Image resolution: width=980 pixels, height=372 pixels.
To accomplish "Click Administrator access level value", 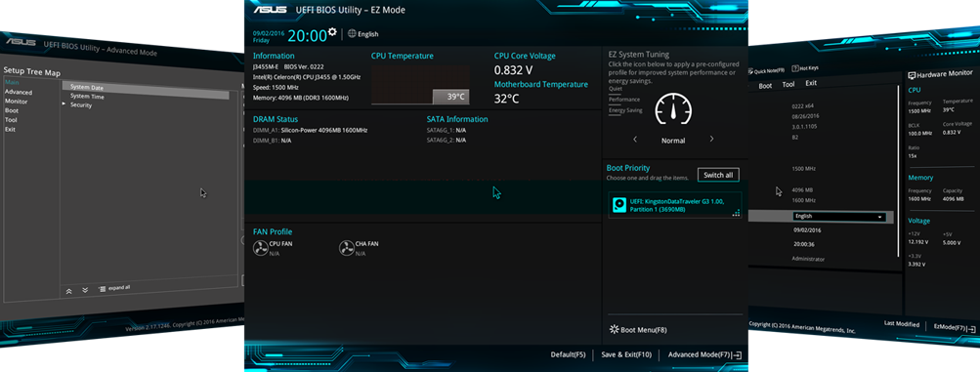I will (x=808, y=259).
